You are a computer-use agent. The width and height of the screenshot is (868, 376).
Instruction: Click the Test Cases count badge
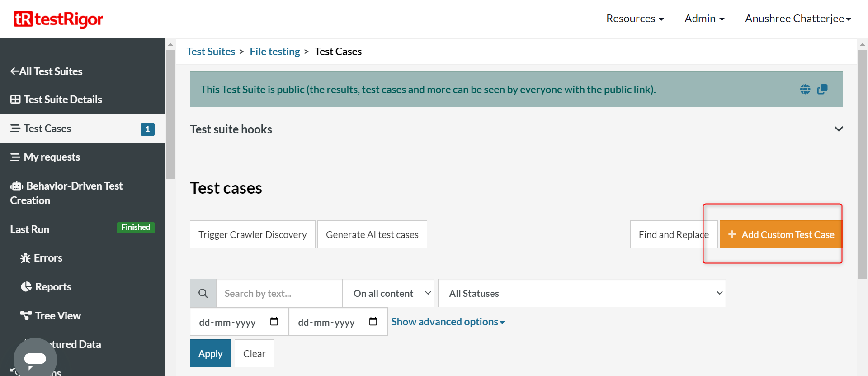pyautogui.click(x=147, y=129)
